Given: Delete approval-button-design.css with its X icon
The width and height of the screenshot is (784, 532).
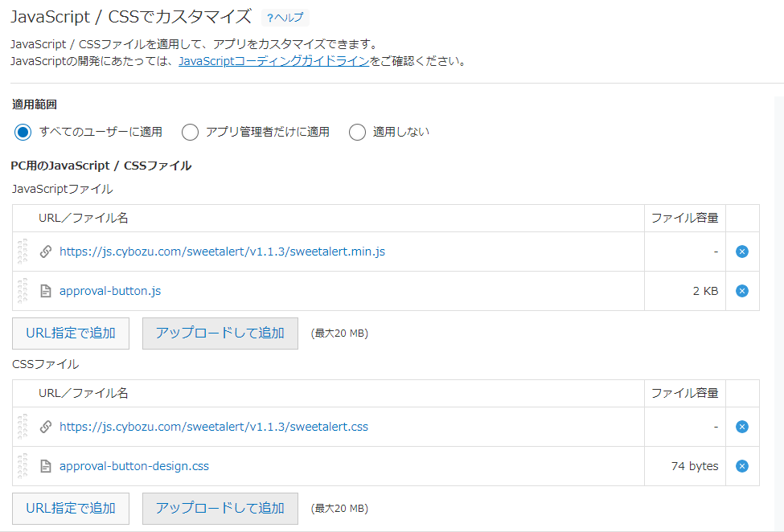Looking at the screenshot, I should coord(742,466).
